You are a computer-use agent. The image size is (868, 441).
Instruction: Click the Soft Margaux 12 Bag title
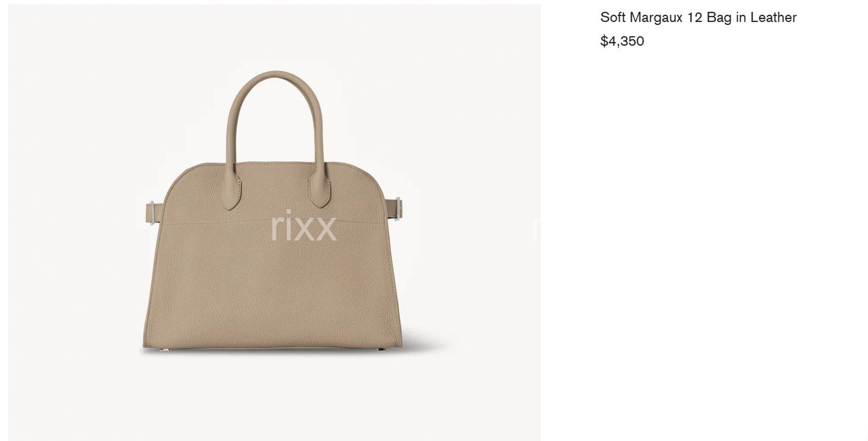tap(698, 17)
